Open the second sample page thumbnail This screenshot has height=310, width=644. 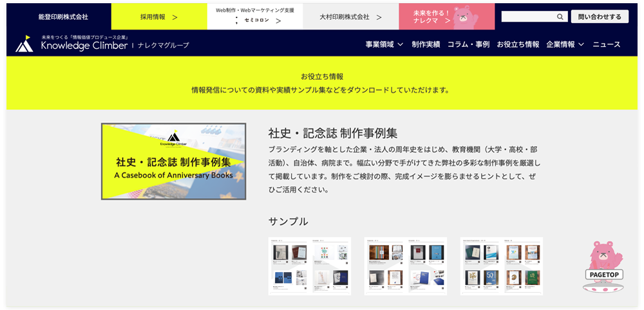pyautogui.click(x=406, y=266)
